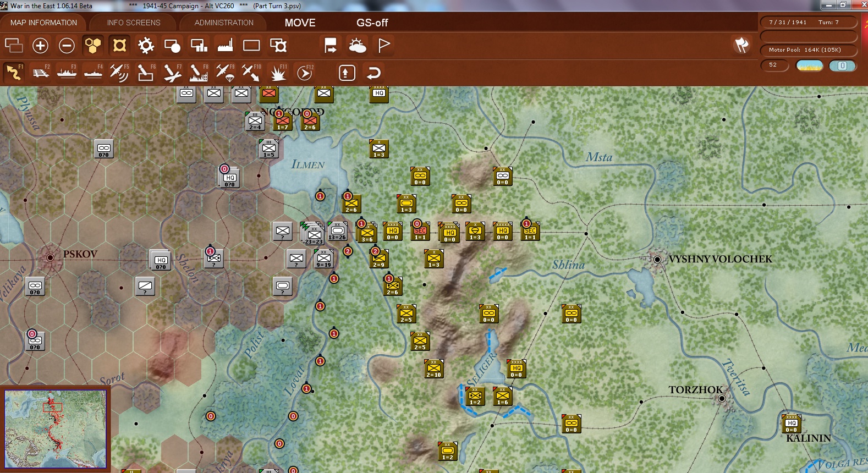Select Bomb airfield mode (F7)
The width and height of the screenshot is (868, 473).
point(172,73)
